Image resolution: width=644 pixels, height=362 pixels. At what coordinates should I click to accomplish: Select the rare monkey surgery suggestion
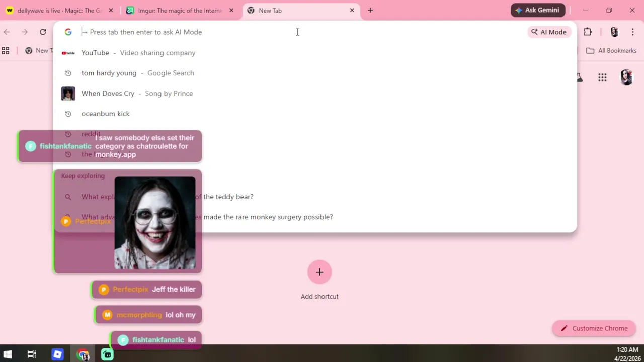[315, 217]
